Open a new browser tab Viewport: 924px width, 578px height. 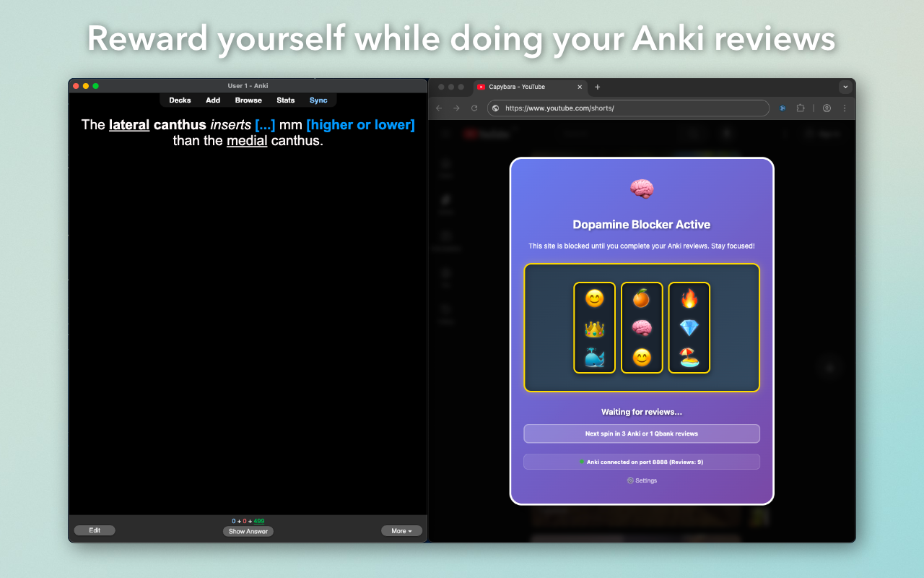597,87
